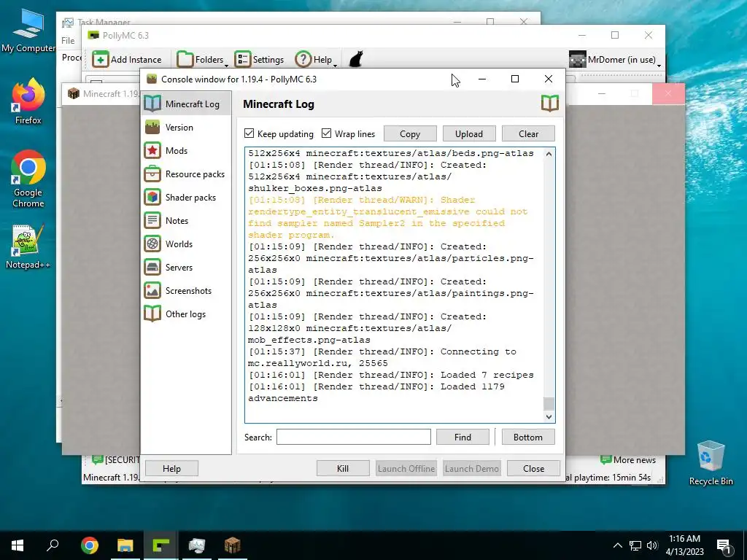Open the Windows Start menu
Image resolution: width=747 pixels, height=560 pixels.
point(18,545)
